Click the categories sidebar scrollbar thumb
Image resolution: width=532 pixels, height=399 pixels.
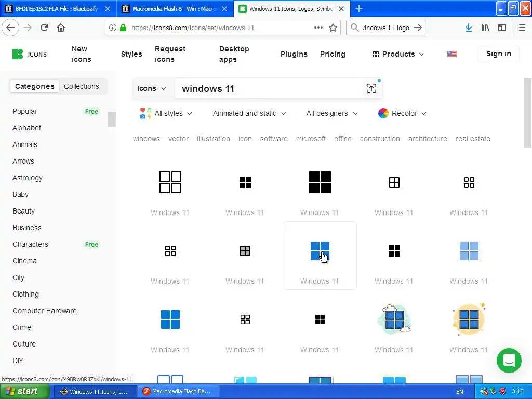pos(112,119)
